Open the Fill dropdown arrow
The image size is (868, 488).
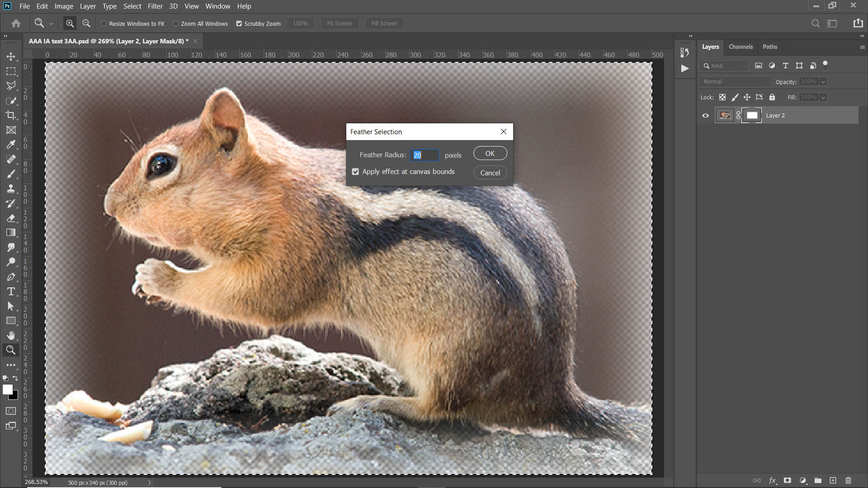point(823,98)
